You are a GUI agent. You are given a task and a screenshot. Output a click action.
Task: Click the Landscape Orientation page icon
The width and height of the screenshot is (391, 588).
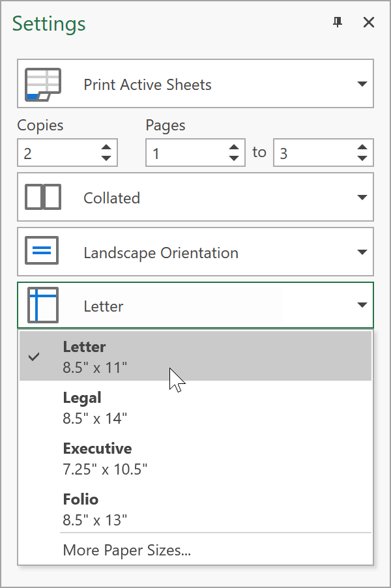42,252
